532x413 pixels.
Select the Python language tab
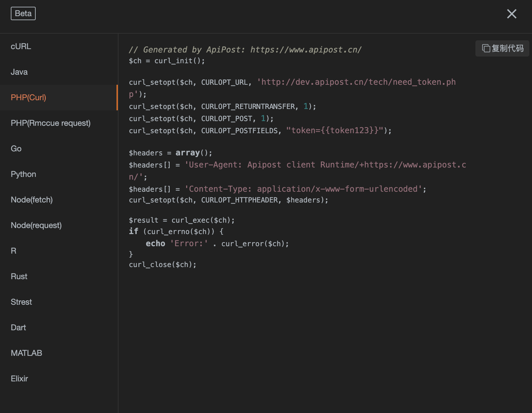(59, 174)
